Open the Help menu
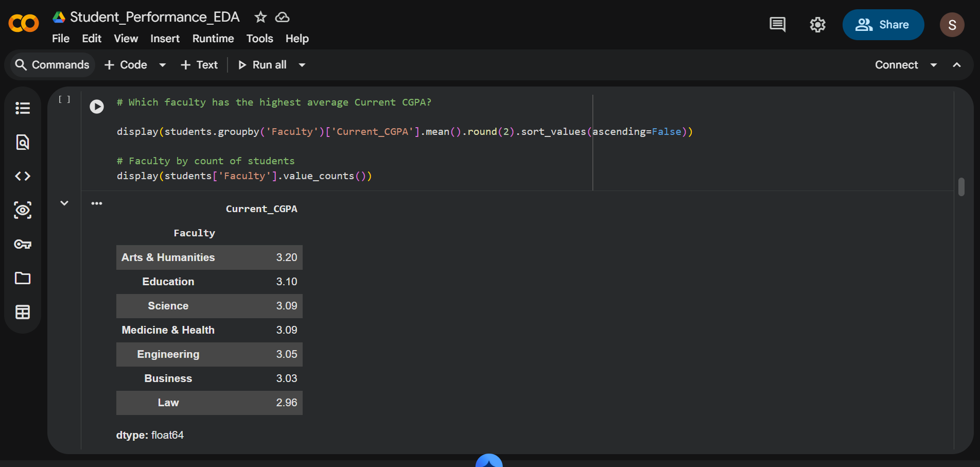 pyautogui.click(x=297, y=39)
